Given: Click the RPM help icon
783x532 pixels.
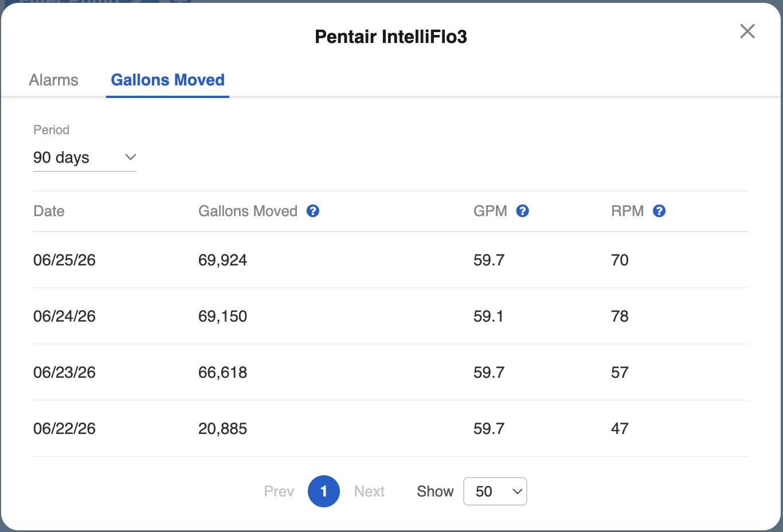Looking at the screenshot, I should click(x=660, y=211).
